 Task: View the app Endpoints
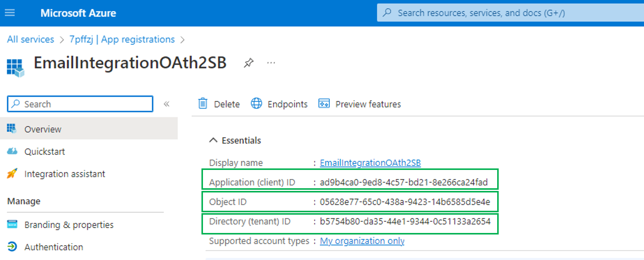click(279, 104)
